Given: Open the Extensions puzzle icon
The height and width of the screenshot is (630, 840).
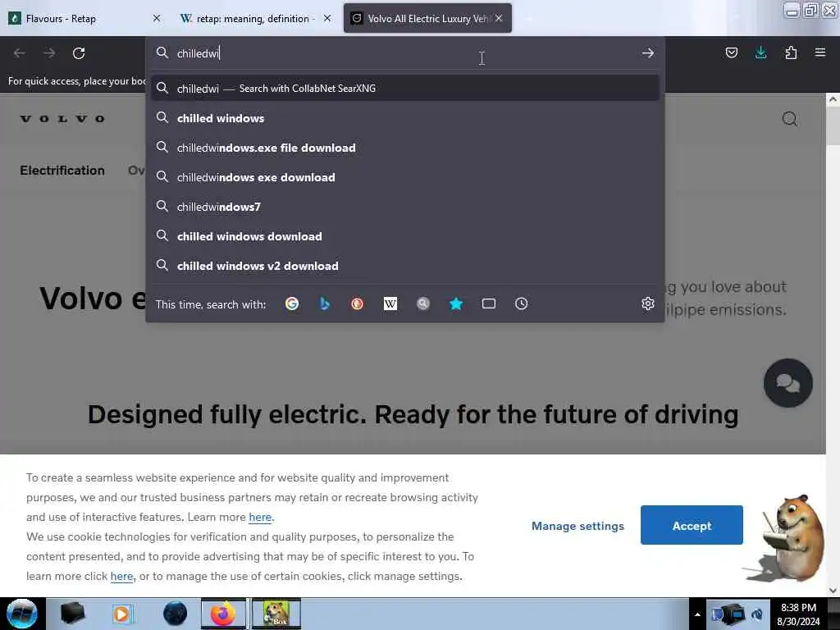Looking at the screenshot, I should (x=791, y=52).
